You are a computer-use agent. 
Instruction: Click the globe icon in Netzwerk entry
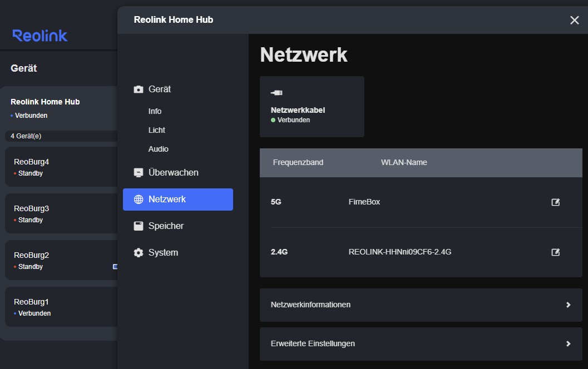pos(139,200)
